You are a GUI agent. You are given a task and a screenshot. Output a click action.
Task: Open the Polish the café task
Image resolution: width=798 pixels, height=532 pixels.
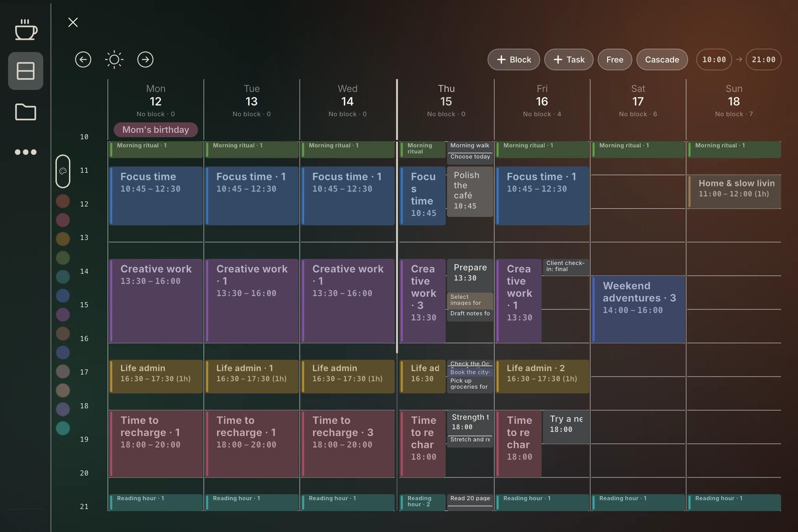[x=470, y=192]
